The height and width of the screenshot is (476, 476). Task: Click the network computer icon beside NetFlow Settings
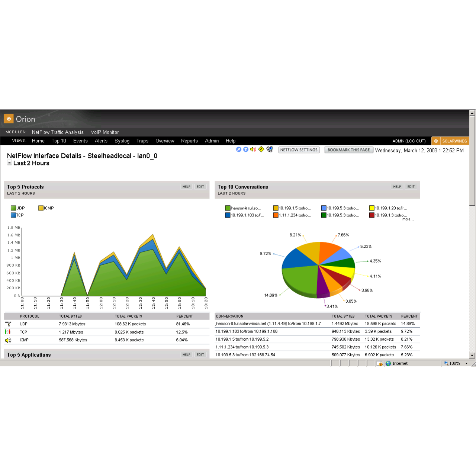click(270, 149)
